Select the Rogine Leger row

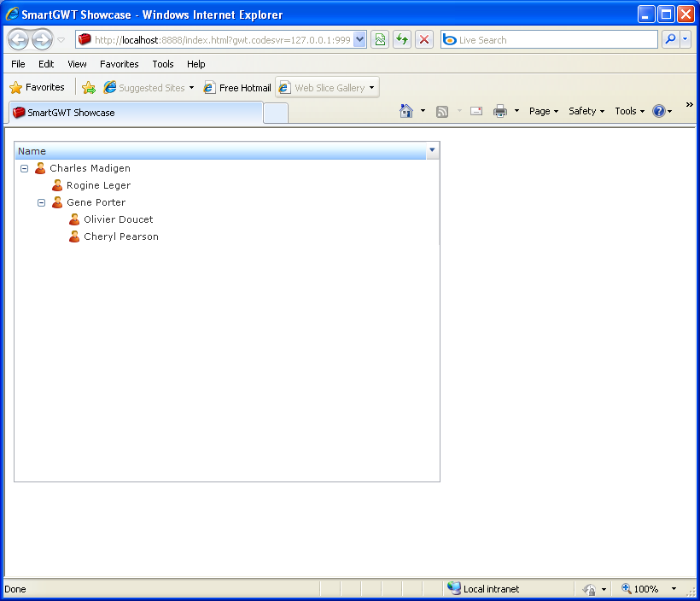point(227,185)
